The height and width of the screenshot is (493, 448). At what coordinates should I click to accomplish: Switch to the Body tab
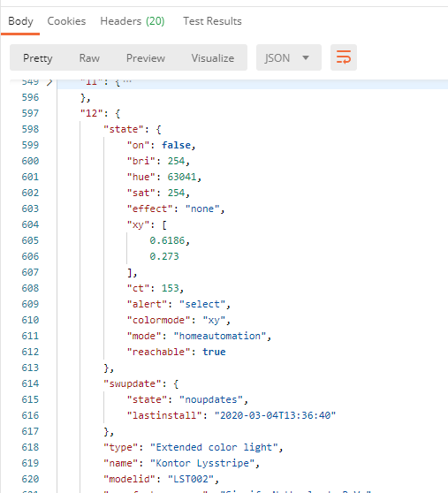20,21
